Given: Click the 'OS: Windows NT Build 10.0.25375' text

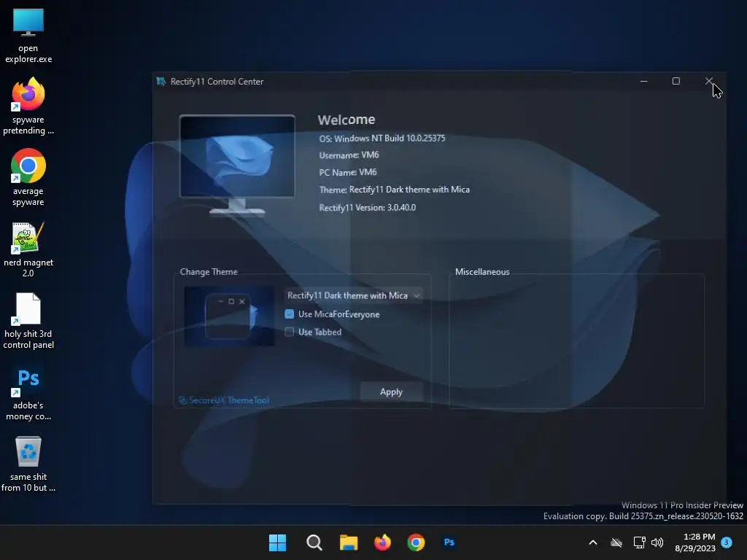Looking at the screenshot, I should tap(382, 139).
